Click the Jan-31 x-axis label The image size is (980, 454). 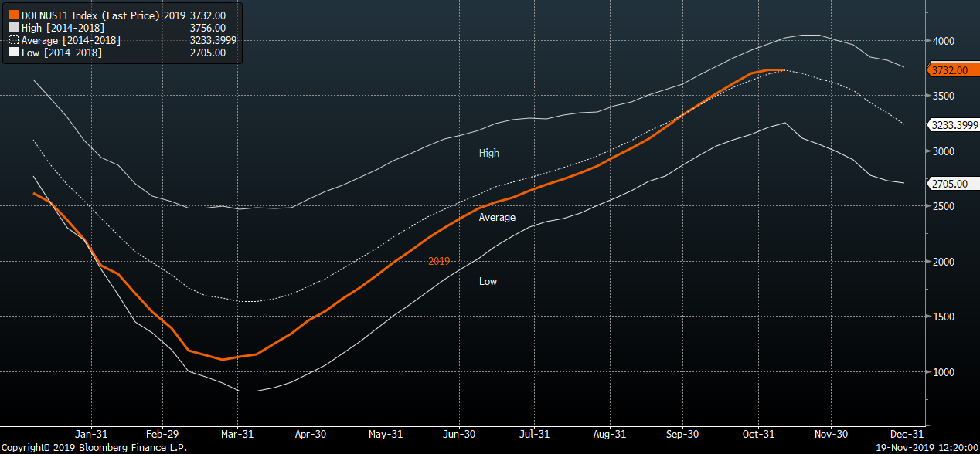coord(90,435)
